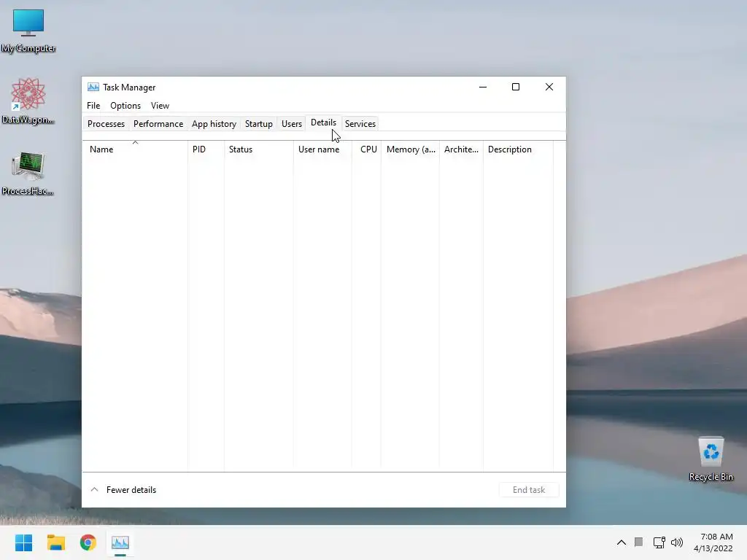The width and height of the screenshot is (747, 560).
Task: Click the gray square tray icon
Action: (x=639, y=542)
